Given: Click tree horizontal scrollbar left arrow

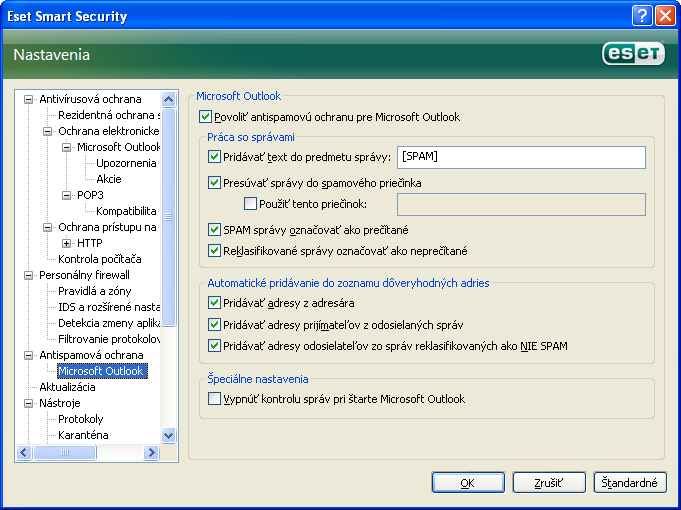Looking at the screenshot, I should pos(24,452).
